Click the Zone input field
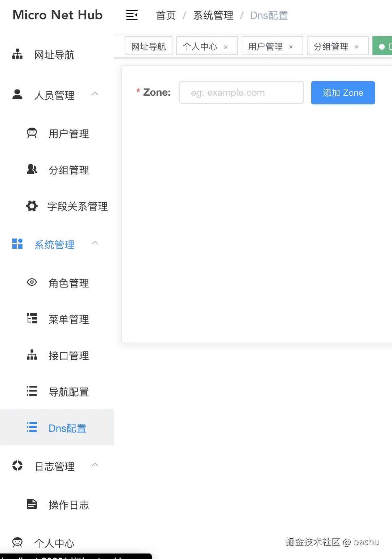 click(241, 92)
